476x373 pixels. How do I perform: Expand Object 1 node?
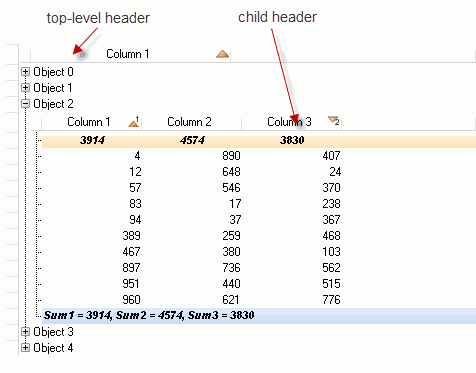pos(25,88)
